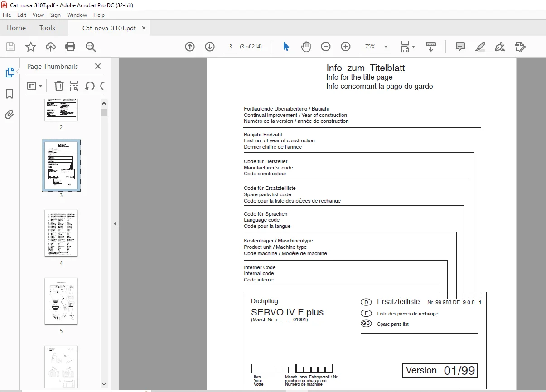Zoom out with minus button
Image resolution: width=546 pixels, height=392 pixels.
coord(326,47)
